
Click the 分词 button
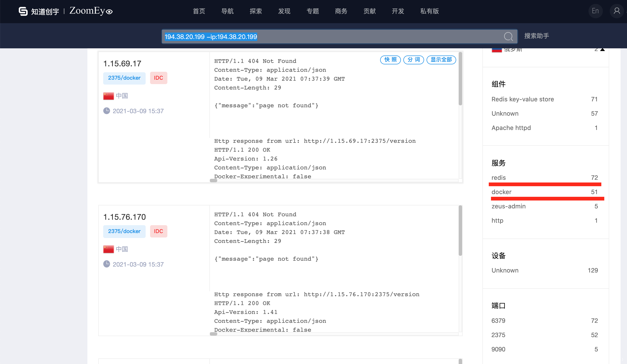click(x=413, y=60)
